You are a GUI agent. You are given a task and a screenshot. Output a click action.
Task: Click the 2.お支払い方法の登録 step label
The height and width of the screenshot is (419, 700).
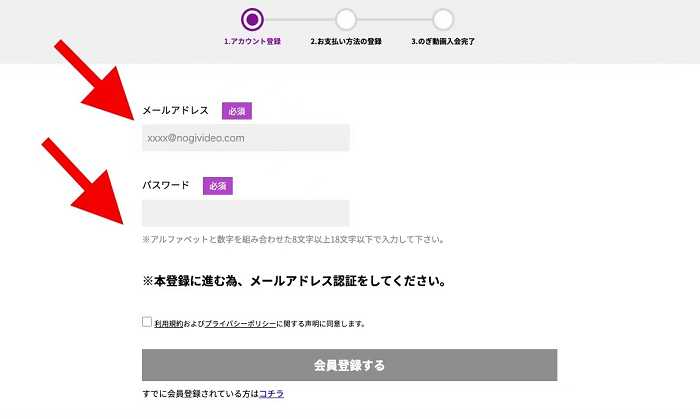pos(346,41)
